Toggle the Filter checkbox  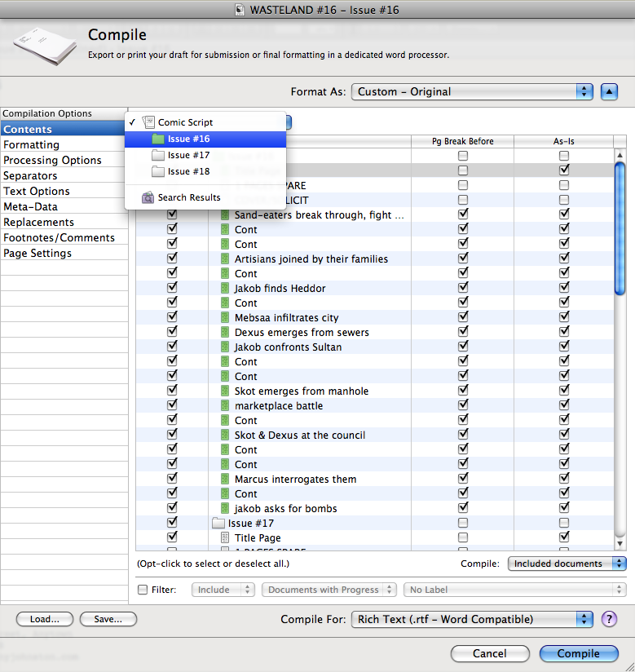tap(143, 590)
